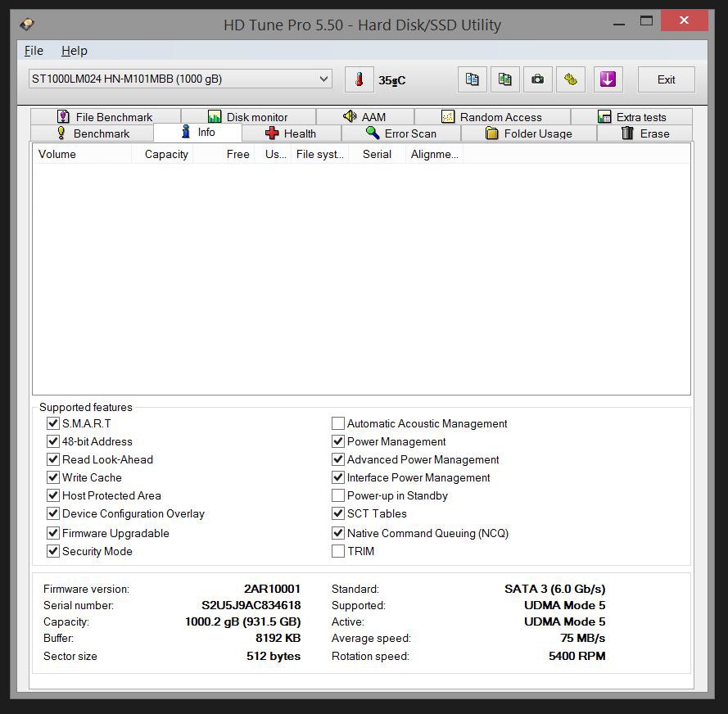Screen dimensions: 728x714
Task: Click the Alignme... column header
Action: click(434, 154)
